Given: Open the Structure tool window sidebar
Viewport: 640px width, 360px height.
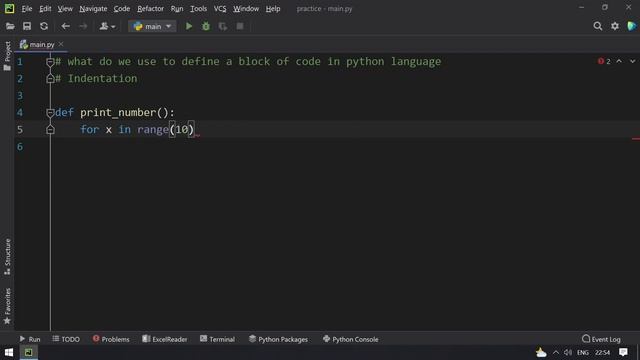Looking at the screenshot, I should [x=7, y=256].
